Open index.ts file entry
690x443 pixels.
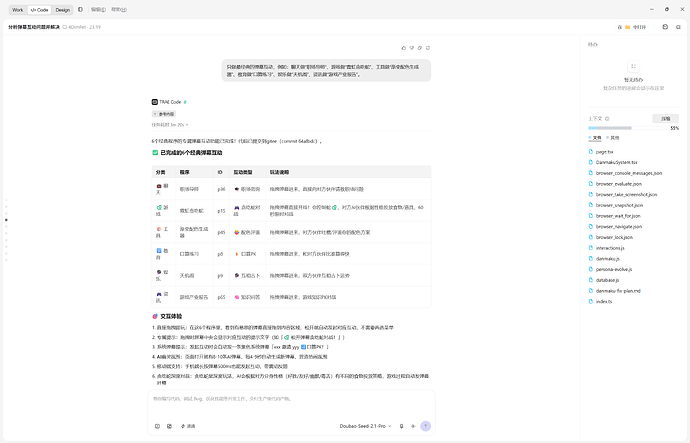(604, 301)
